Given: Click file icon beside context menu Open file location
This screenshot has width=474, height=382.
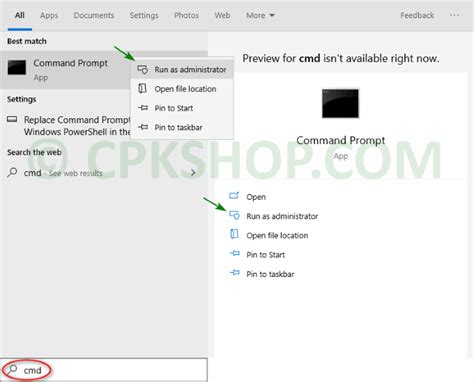Looking at the screenshot, I should [143, 89].
